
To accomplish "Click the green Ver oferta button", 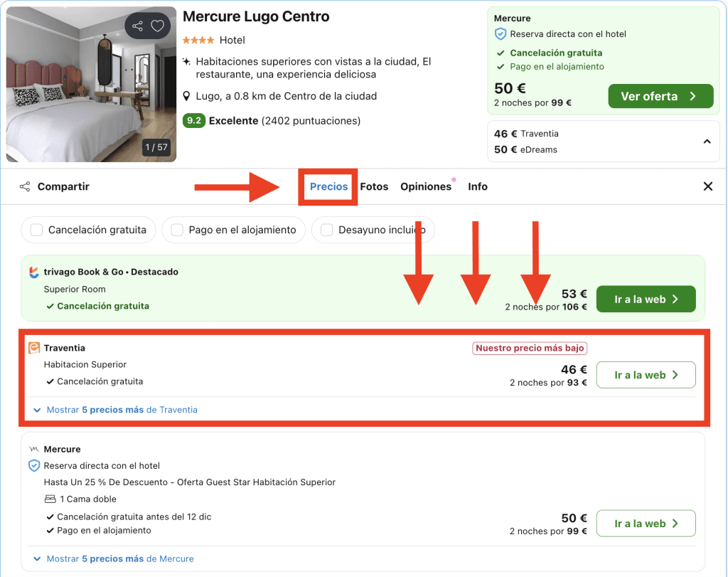I will [x=660, y=96].
